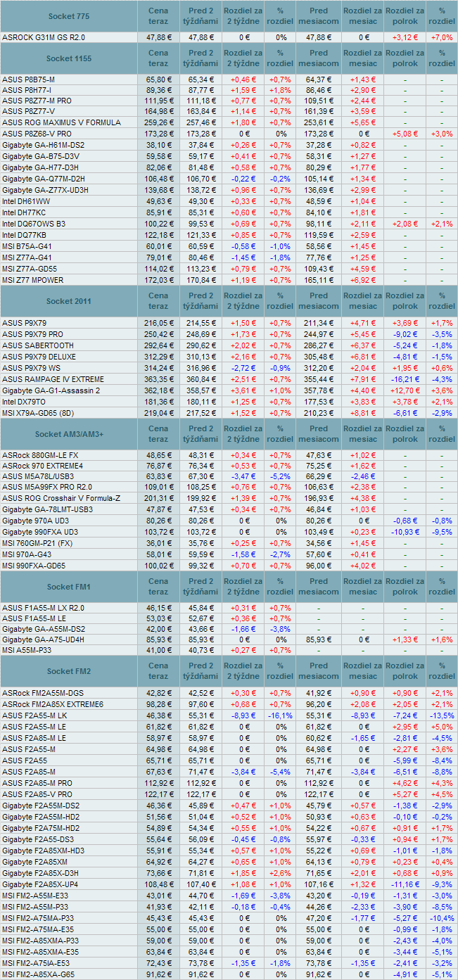
Task: Select Gigabyte F2A55M-DS2 product name
Action: (x=41, y=806)
